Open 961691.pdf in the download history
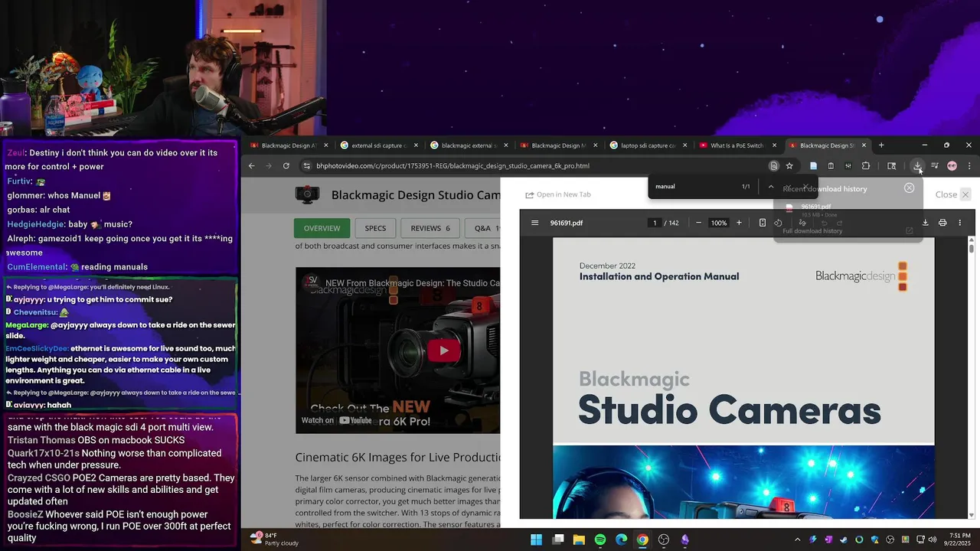The width and height of the screenshot is (980, 551). pyautogui.click(x=816, y=207)
